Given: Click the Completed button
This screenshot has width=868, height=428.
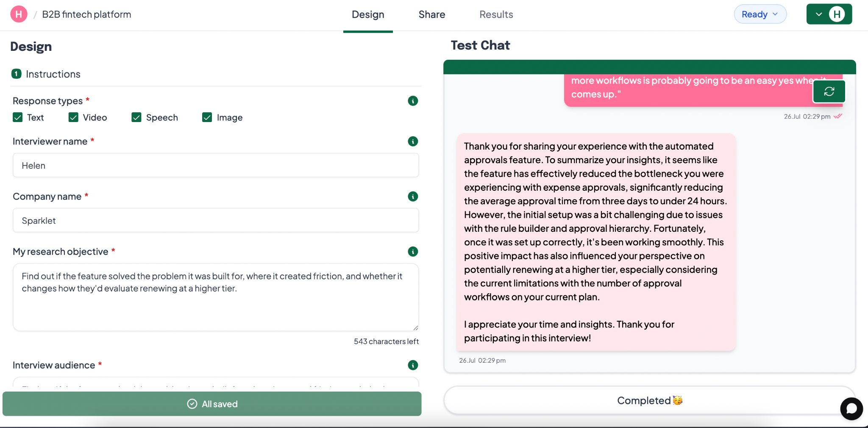Looking at the screenshot, I should [x=650, y=400].
